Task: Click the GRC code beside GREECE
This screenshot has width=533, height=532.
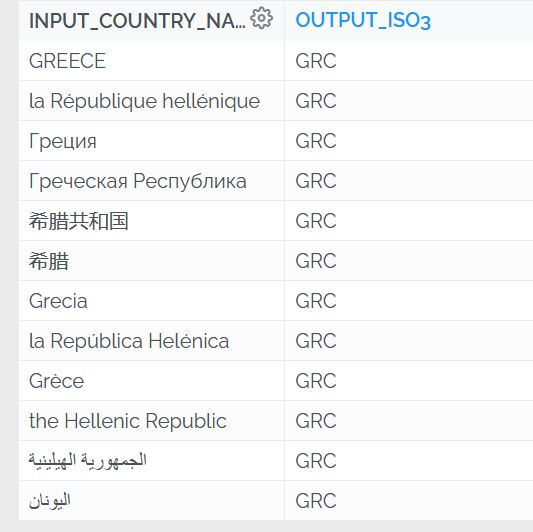Action: pos(316,61)
